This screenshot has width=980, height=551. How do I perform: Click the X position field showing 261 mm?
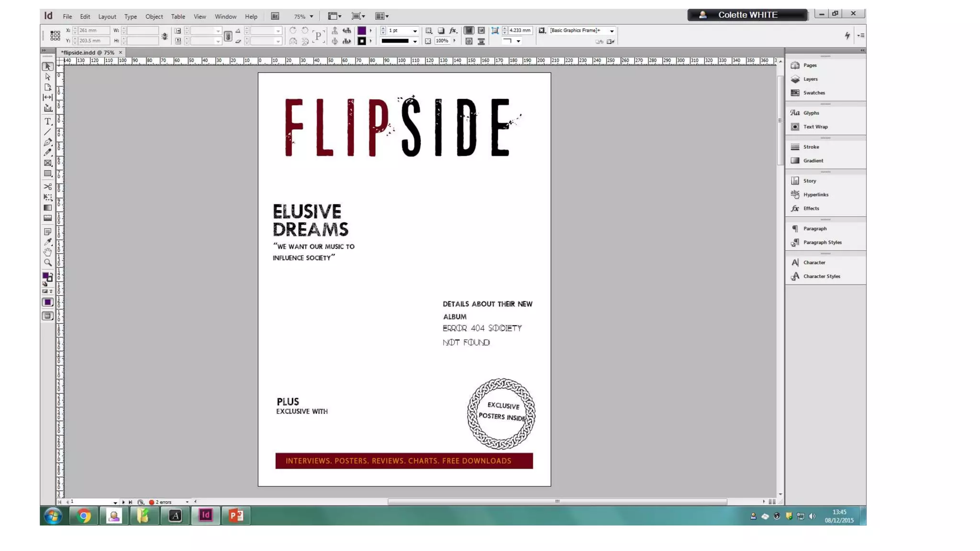93,31
